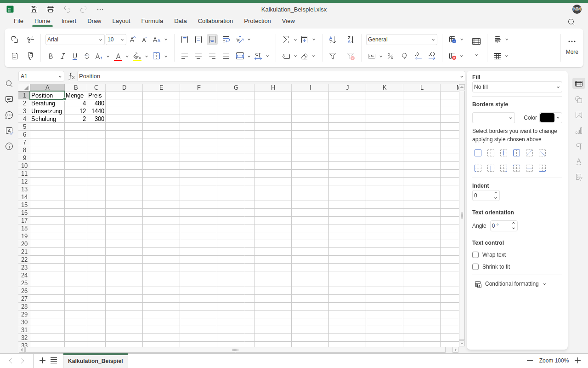Viewport: 588px width, 368px height.
Task: Increase decimal places
Action: pyautogui.click(x=432, y=56)
